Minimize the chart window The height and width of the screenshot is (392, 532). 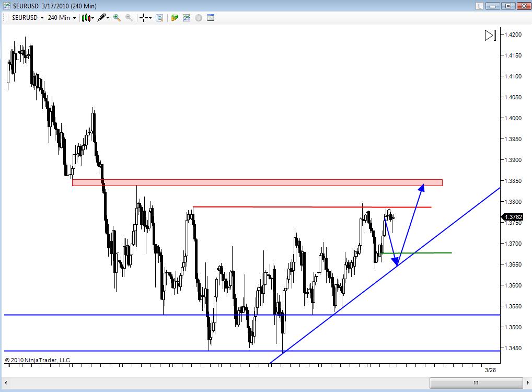(x=493, y=6)
